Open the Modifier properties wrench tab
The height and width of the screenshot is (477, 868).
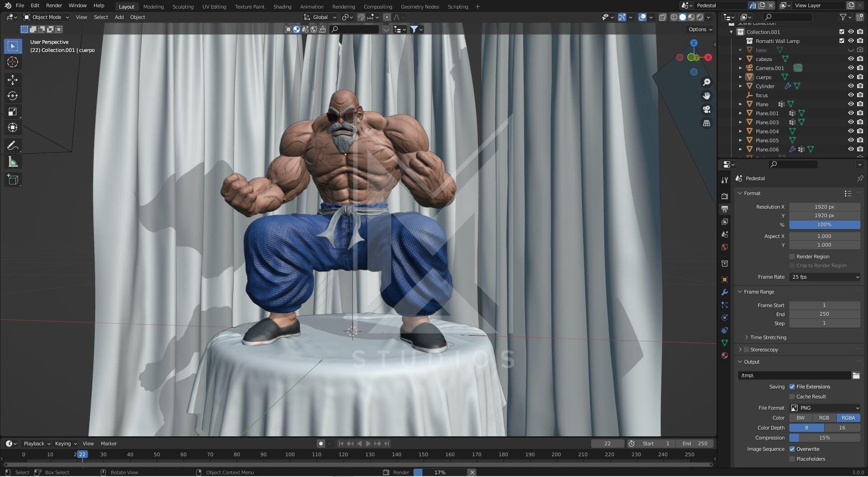[725, 292]
